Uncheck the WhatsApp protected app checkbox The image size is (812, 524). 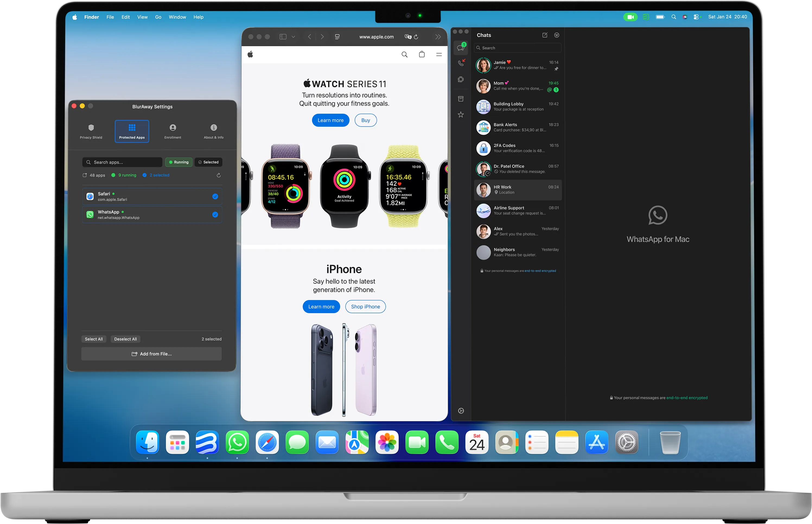click(x=215, y=214)
